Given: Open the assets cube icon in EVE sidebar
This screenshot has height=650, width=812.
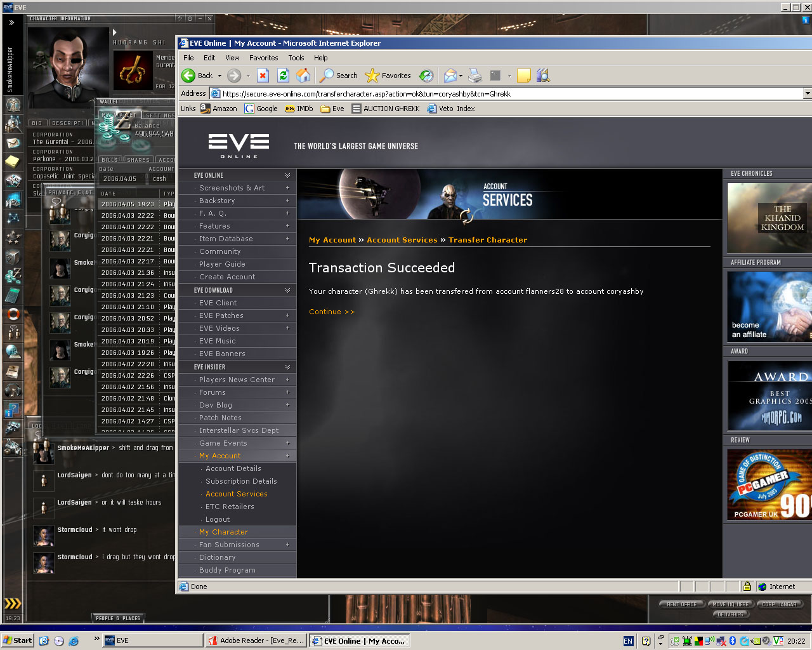Looking at the screenshot, I should pyautogui.click(x=13, y=257).
